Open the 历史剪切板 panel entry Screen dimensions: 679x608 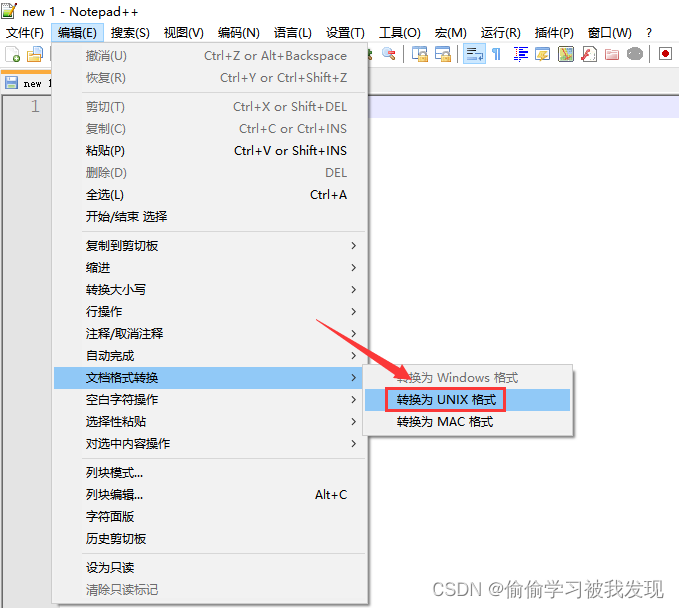210,539
